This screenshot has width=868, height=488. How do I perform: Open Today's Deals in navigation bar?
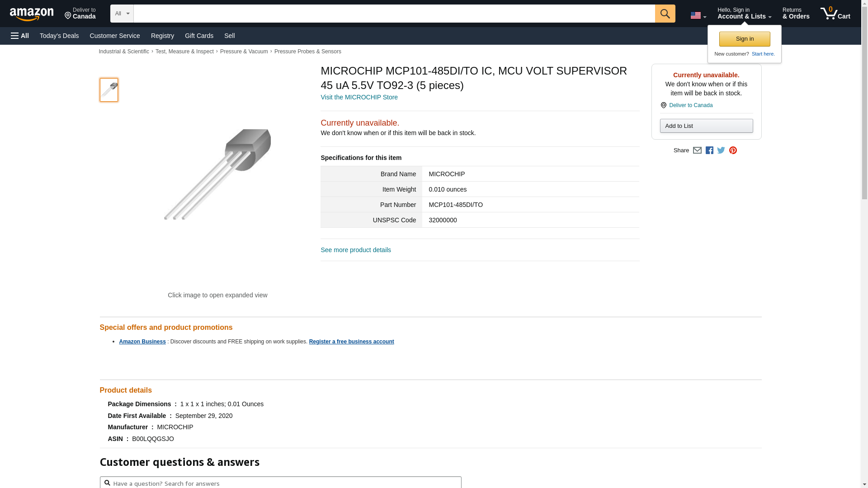pyautogui.click(x=59, y=36)
